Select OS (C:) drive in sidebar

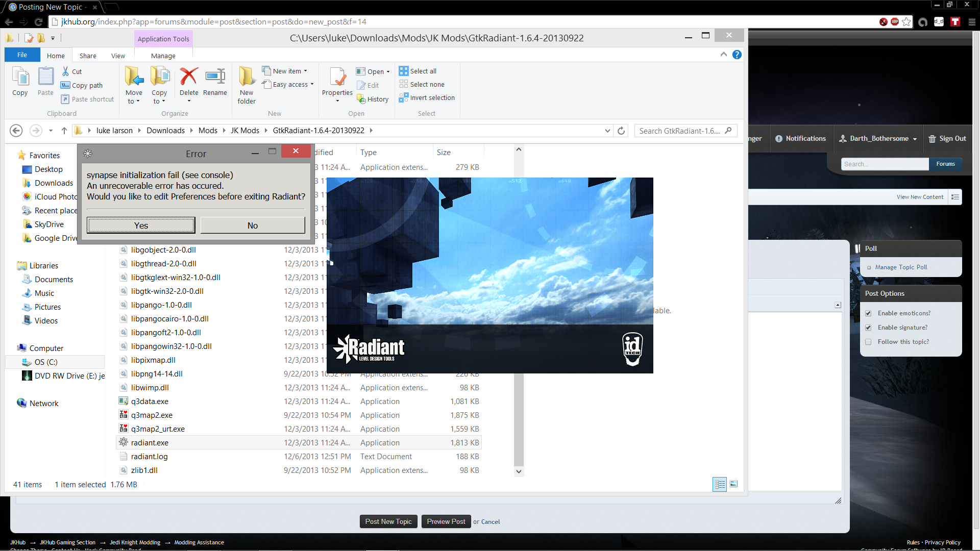[x=46, y=362]
